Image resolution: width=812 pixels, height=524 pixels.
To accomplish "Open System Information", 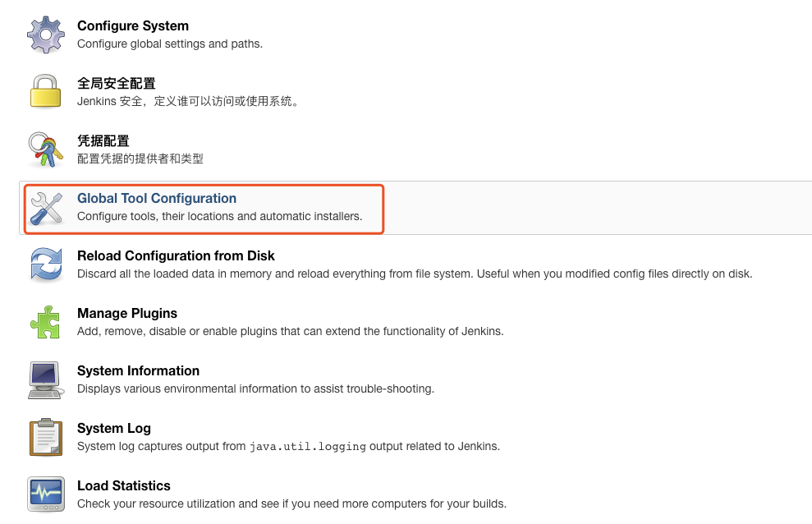I will [x=138, y=370].
